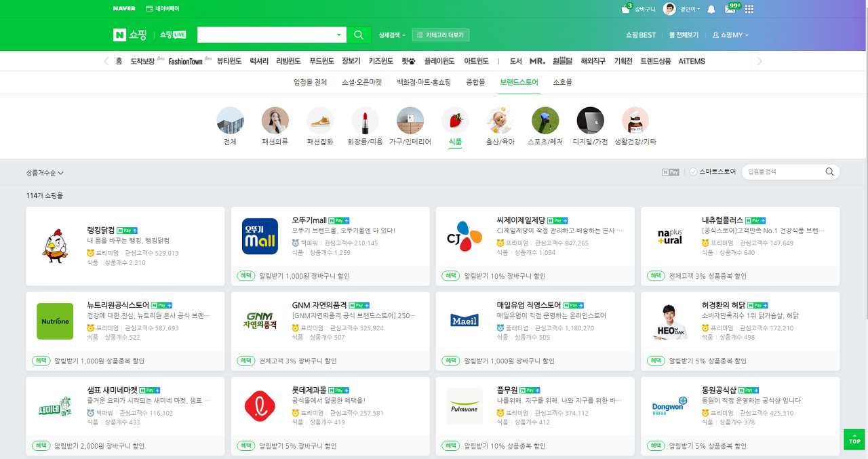Viewport: 868px width, 459px height.
Task: Navigate categories right with arrow
Action: pos(759,61)
